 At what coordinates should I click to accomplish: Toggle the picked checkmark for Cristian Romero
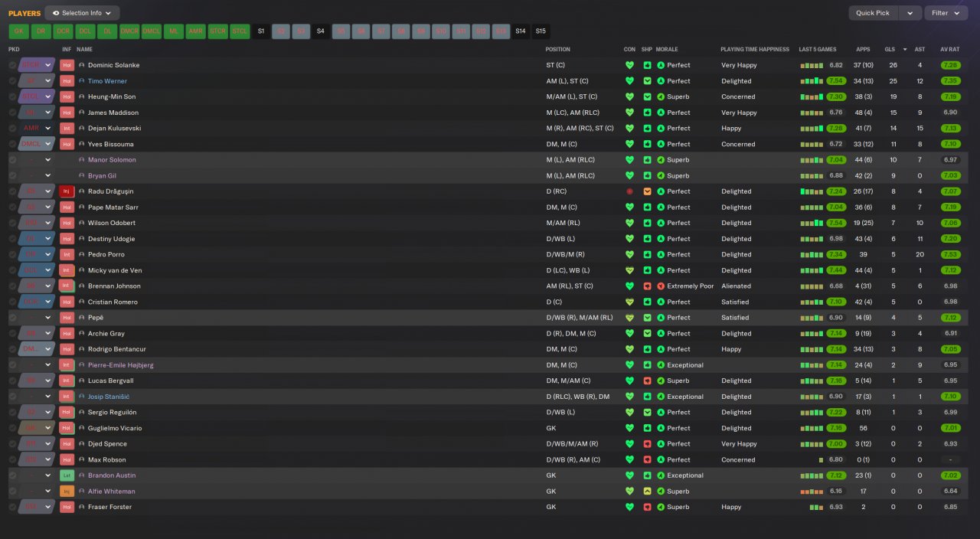[12, 302]
